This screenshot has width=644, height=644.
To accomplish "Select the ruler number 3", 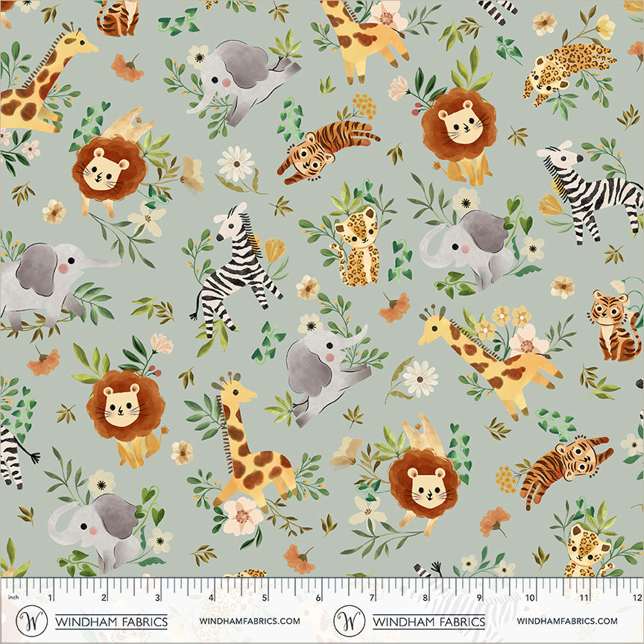I will pos(157,597).
